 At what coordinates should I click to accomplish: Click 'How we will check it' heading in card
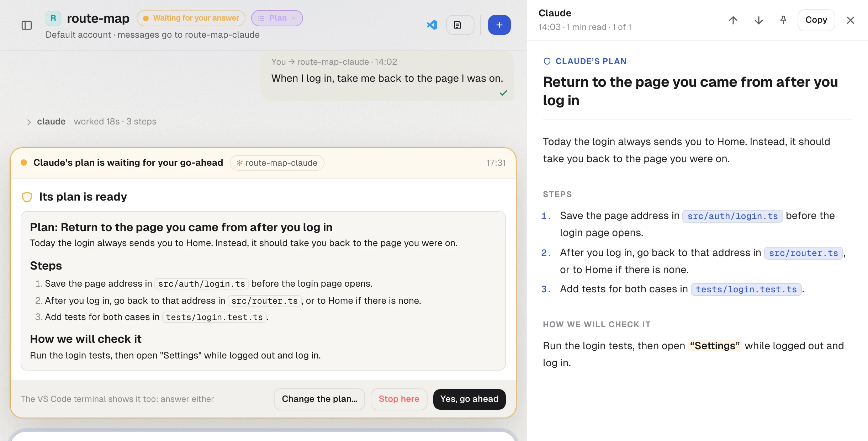85,339
